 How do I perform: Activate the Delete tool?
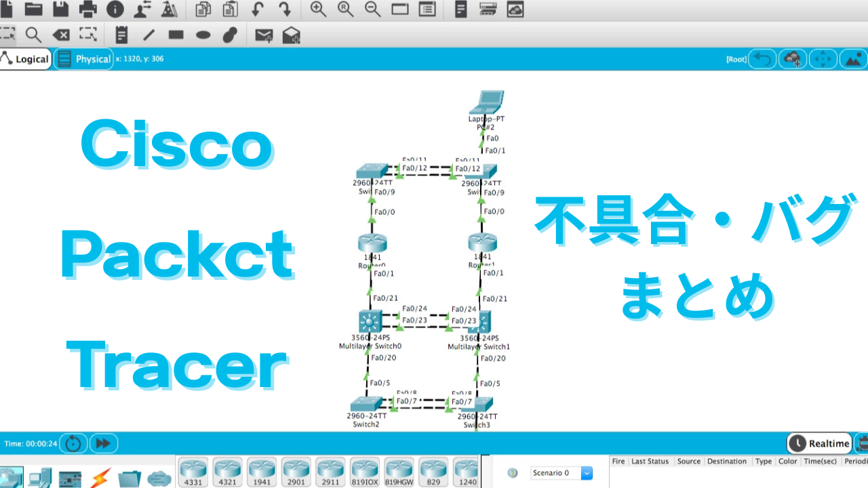[61, 35]
